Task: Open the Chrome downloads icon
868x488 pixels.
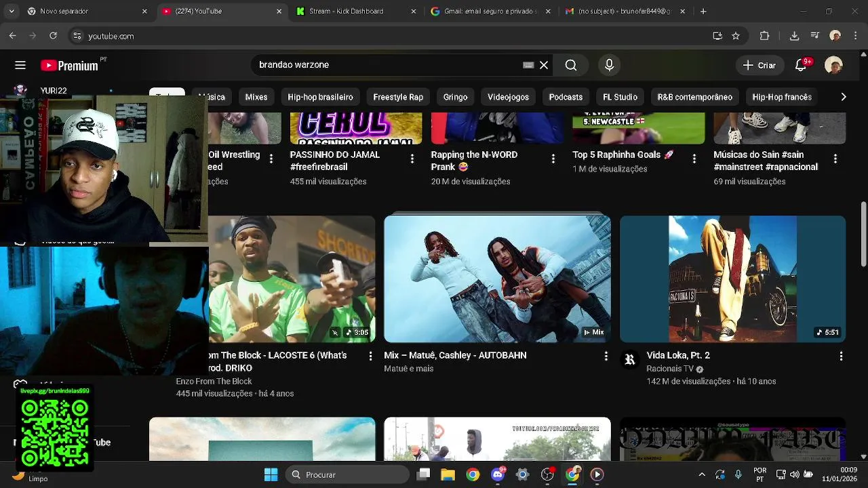Action: point(794,36)
